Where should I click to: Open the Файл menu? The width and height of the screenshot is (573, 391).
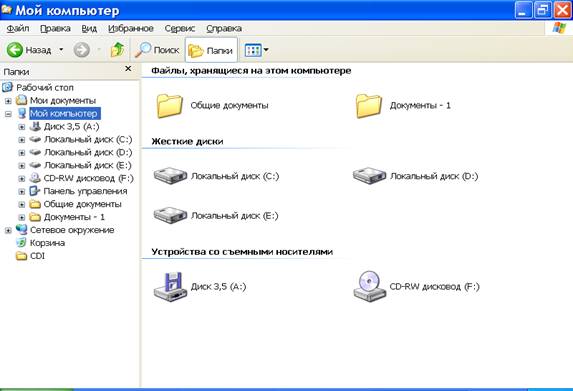click(x=18, y=29)
